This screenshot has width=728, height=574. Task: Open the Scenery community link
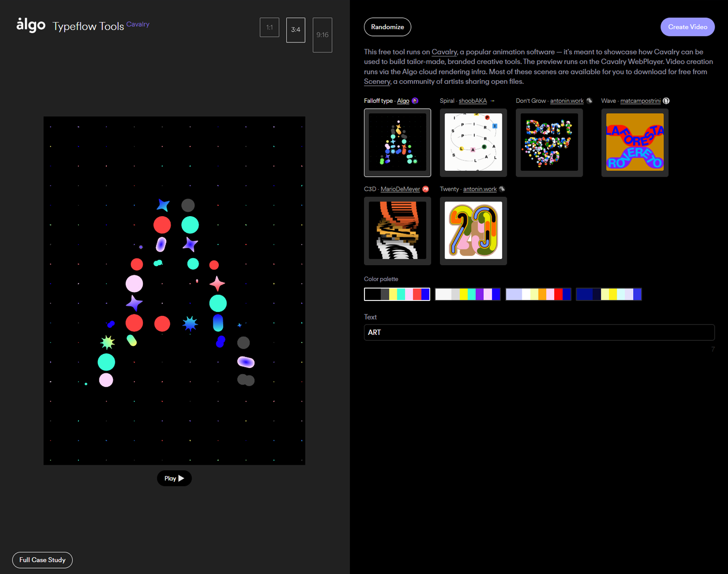(x=376, y=82)
